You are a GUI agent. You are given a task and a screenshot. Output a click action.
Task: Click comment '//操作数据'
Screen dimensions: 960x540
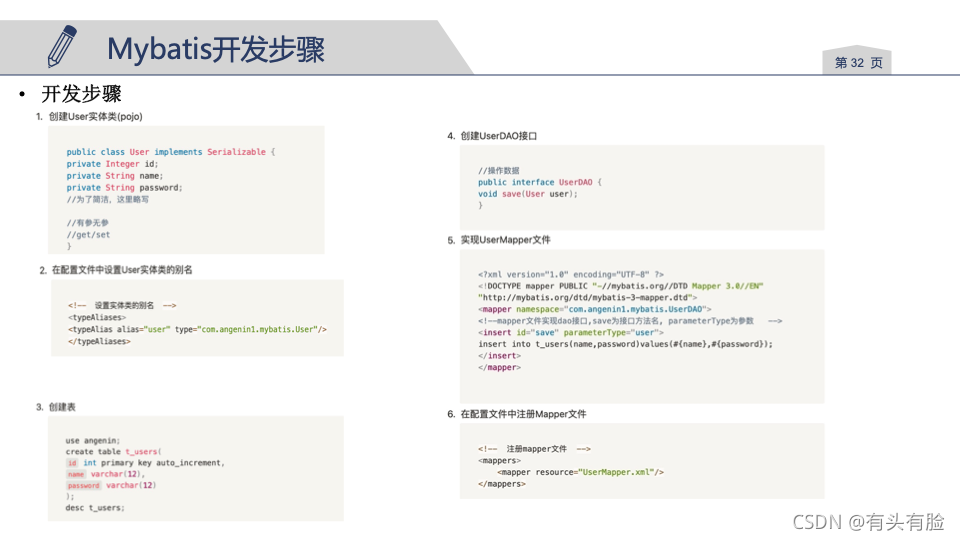pos(498,170)
